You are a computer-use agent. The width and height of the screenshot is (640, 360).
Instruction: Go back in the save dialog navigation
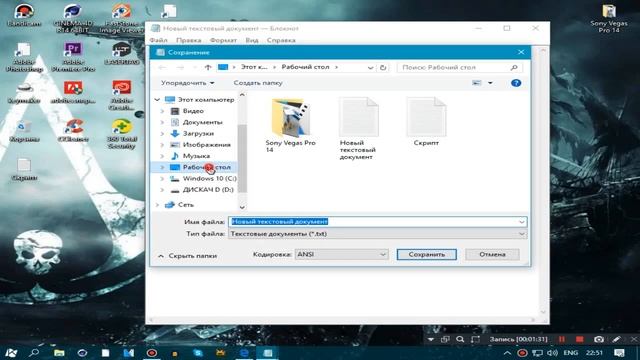(x=162, y=67)
